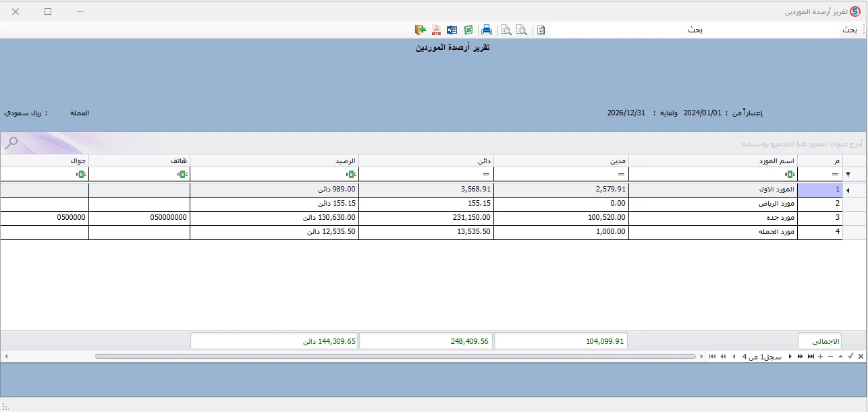The width and height of the screenshot is (868, 412).
Task: Print the suppliers balance report
Action: (486, 30)
